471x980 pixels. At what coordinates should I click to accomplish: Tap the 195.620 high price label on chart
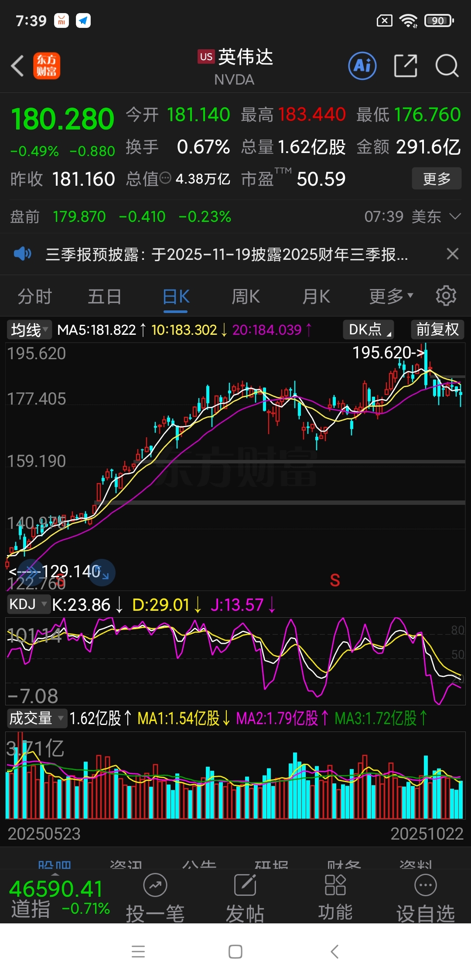pyautogui.click(x=388, y=353)
